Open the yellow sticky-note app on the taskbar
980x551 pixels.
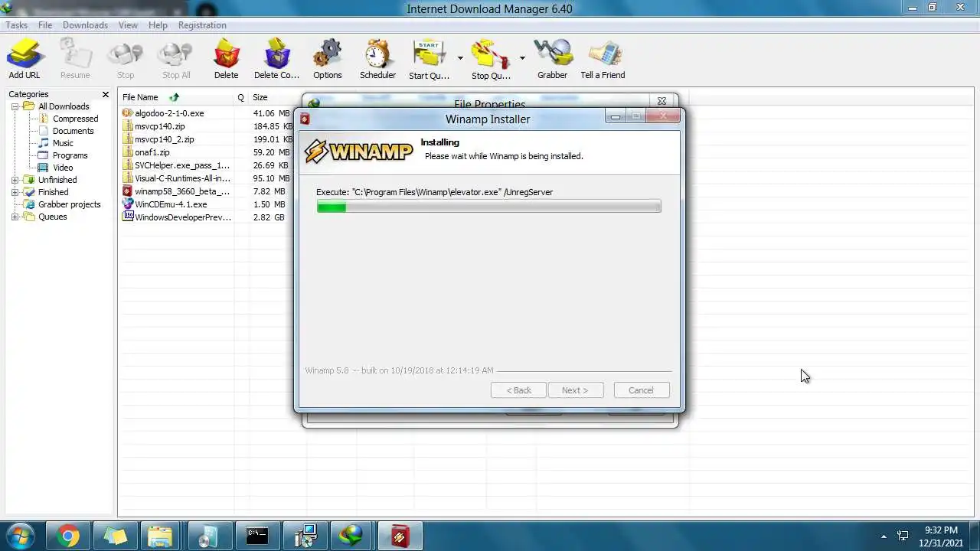(x=115, y=536)
